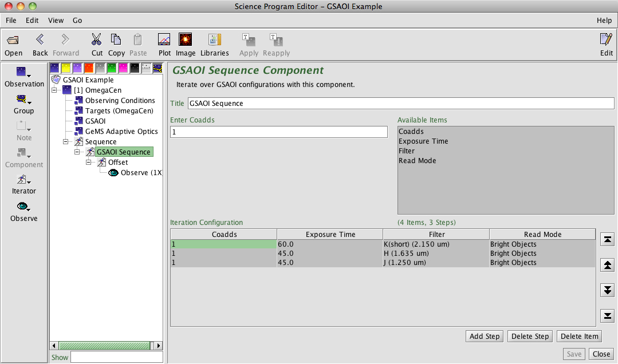
Task: Click the Save button
Action: pos(574,354)
